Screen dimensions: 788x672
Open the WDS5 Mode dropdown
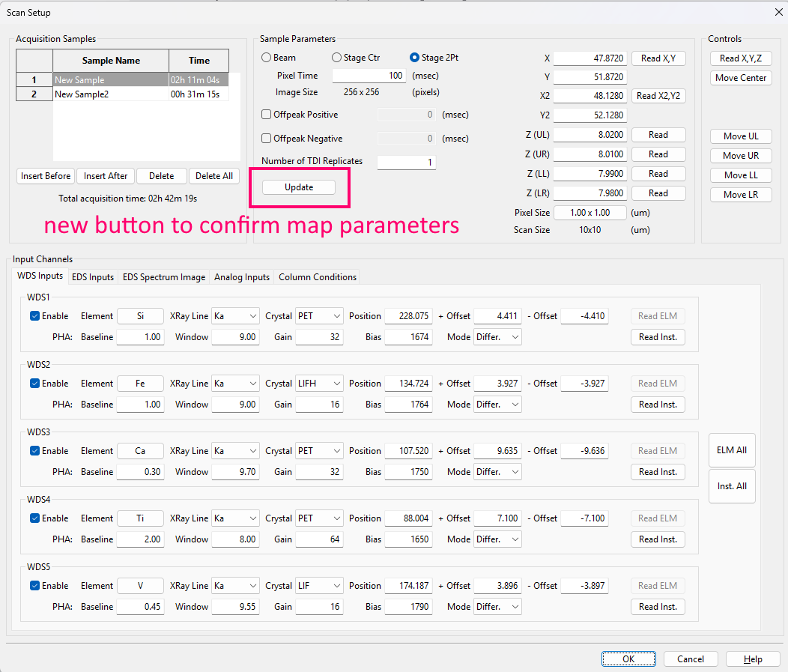497,607
